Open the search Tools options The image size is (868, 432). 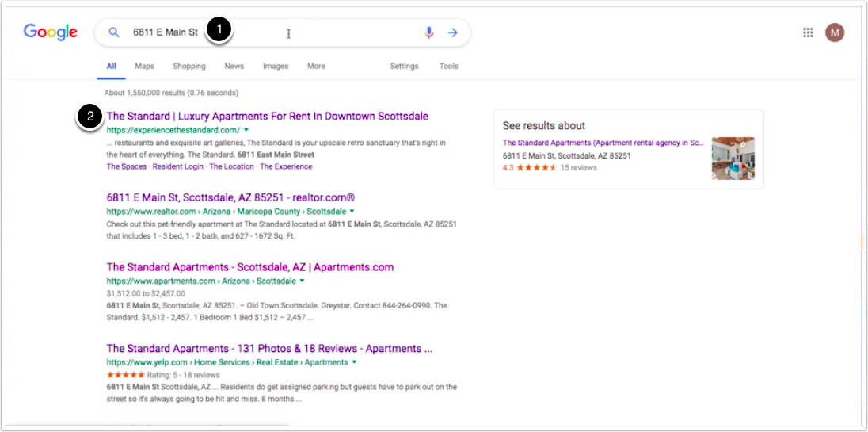(449, 66)
